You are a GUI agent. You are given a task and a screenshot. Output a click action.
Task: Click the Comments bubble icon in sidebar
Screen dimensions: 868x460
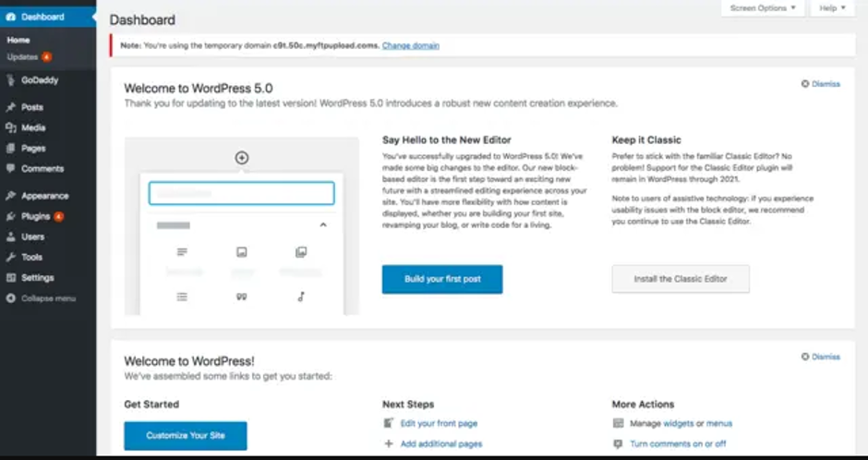point(10,169)
